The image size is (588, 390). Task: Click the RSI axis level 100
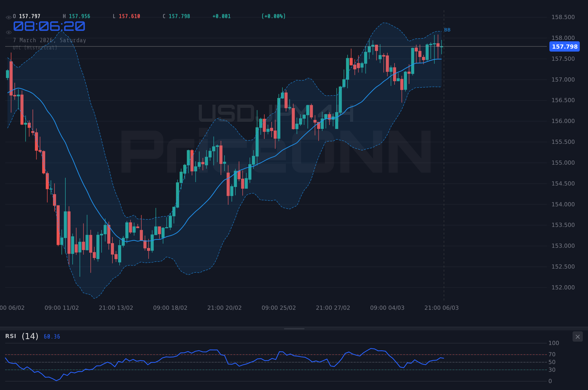(x=554, y=343)
